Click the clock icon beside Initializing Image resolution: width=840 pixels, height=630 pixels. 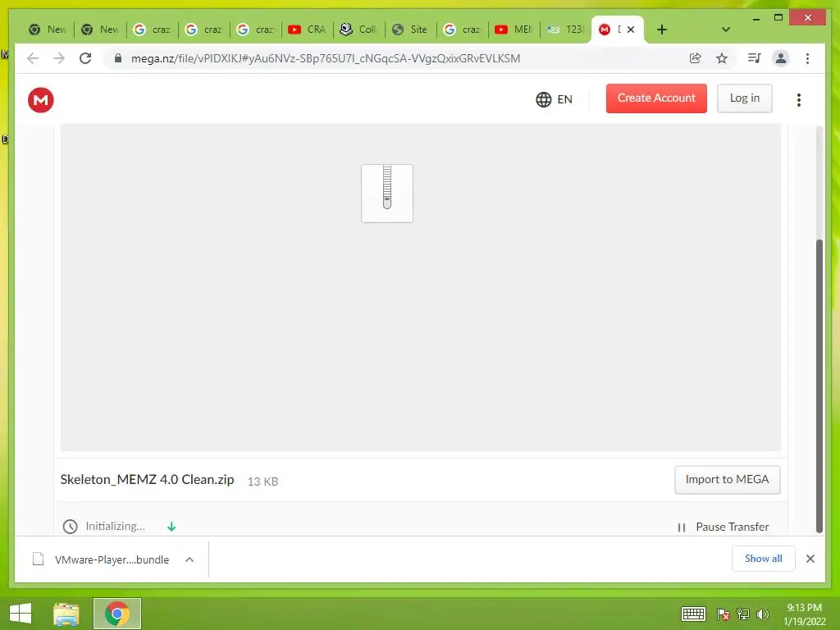[x=71, y=527]
